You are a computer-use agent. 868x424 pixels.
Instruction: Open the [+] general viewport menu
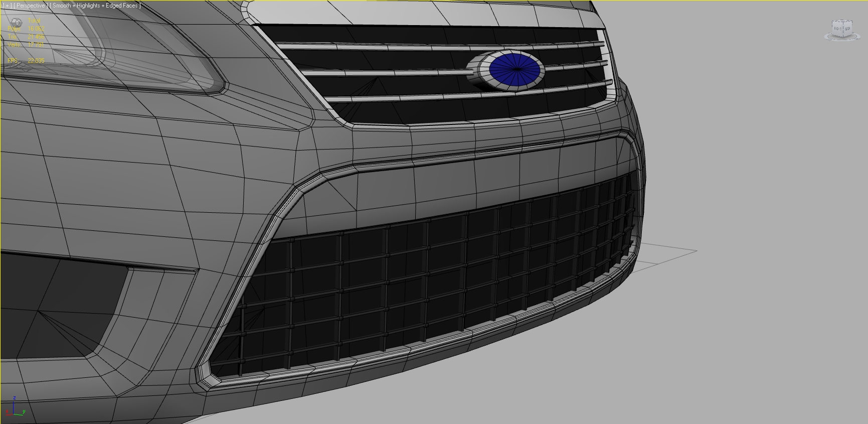pyautogui.click(x=7, y=6)
